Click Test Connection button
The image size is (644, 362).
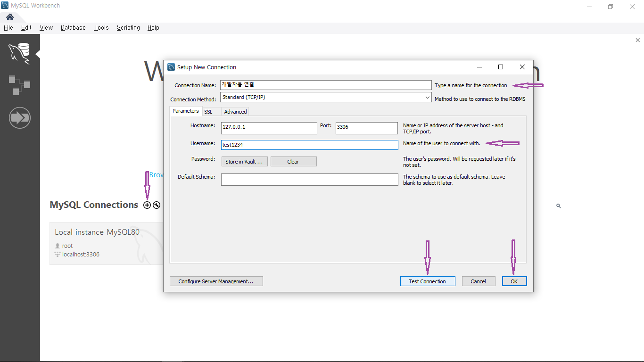[428, 281]
